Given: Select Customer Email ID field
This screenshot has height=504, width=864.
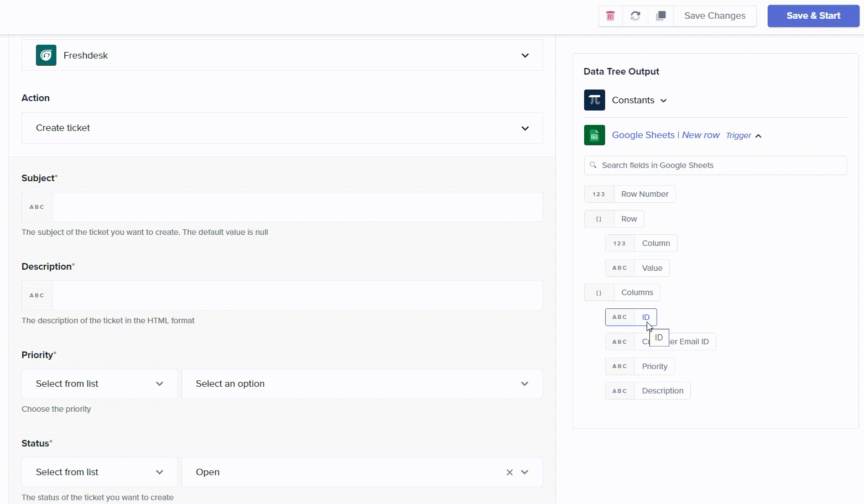Looking at the screenshot, I should (660, 342).
